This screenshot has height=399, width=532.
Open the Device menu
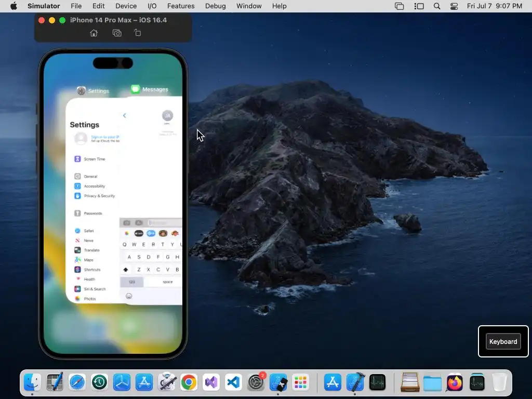point(126,6)
